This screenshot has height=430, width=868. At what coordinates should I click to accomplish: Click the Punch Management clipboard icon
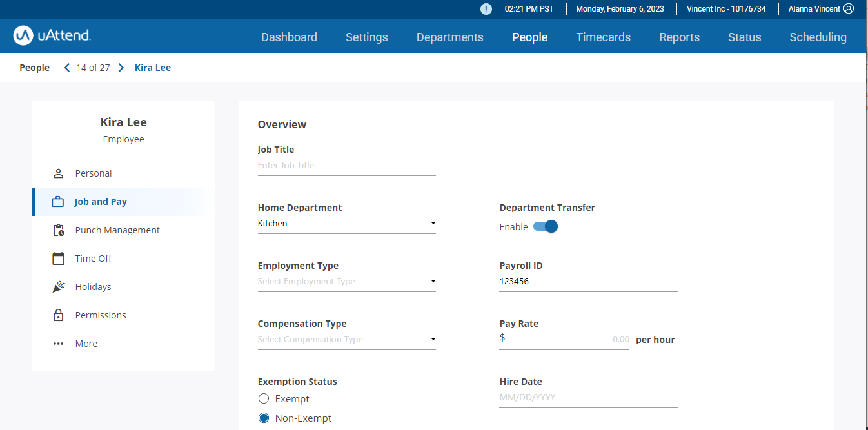[58, 230]
